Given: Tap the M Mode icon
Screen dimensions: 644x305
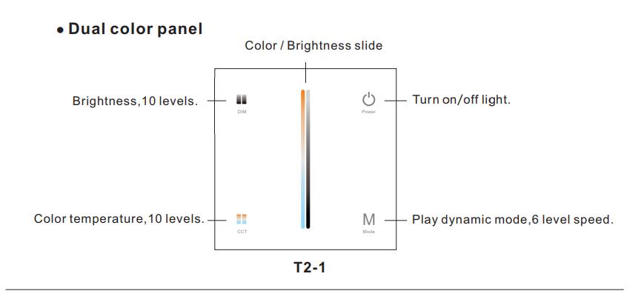Looking at the screenshot, I should coord(369,220).
